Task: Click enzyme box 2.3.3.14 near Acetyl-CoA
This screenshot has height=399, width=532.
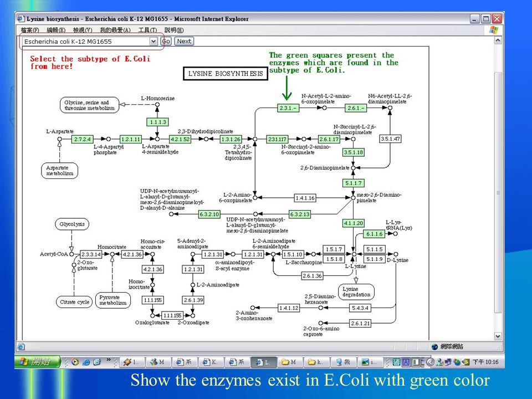Action: pos(91,254)
